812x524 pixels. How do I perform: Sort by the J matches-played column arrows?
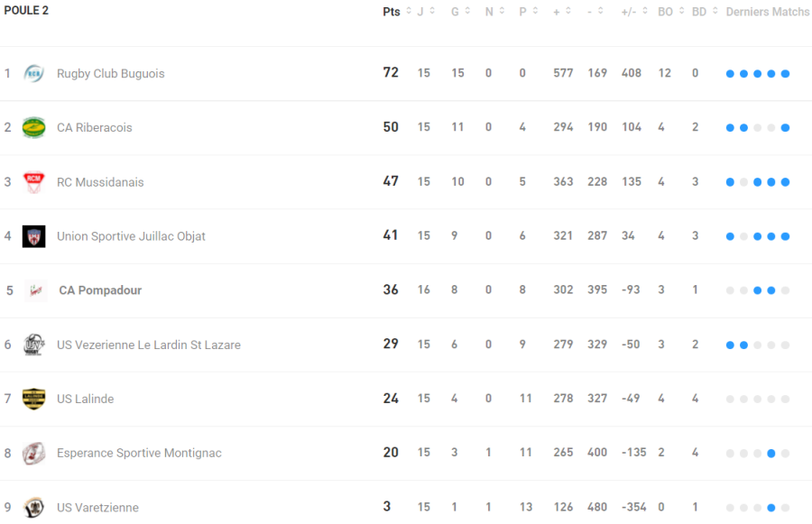(x=432, y=12)
